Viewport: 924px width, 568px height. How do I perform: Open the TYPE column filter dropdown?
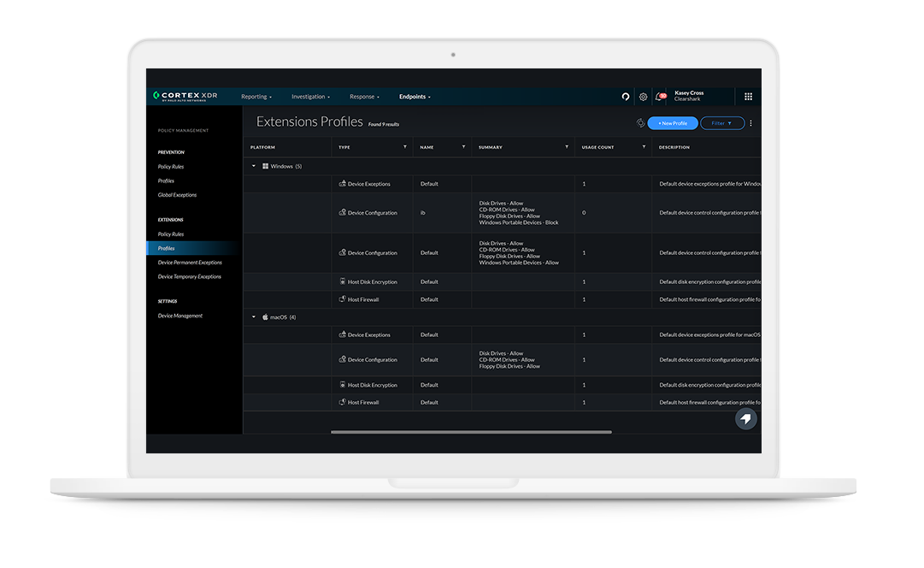406,146
